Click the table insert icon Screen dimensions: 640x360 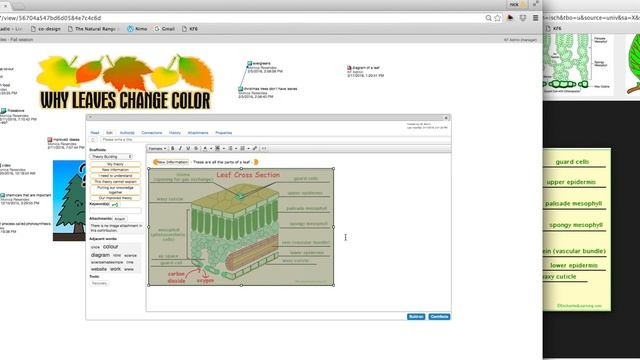point(218,149)
